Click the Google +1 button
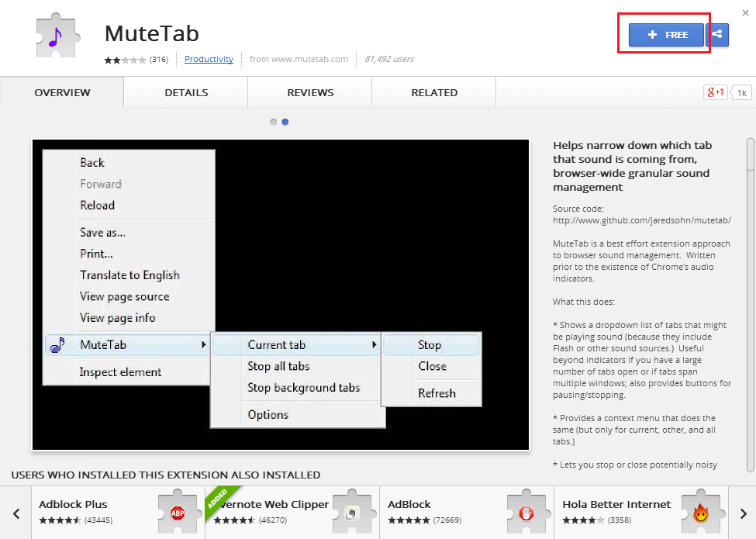The height and width of the screenshot is (539, 756). point(715,92)
